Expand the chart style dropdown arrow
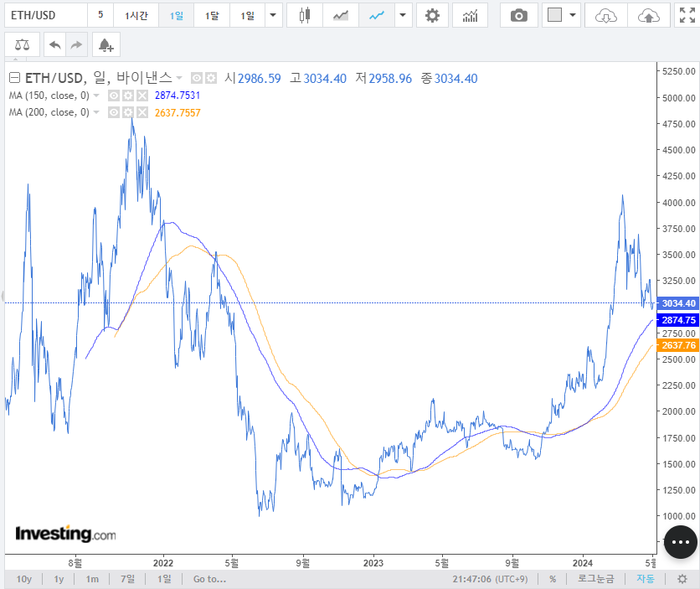The height and width of the screenshot is (589, 700). click(x=403, y=16)
